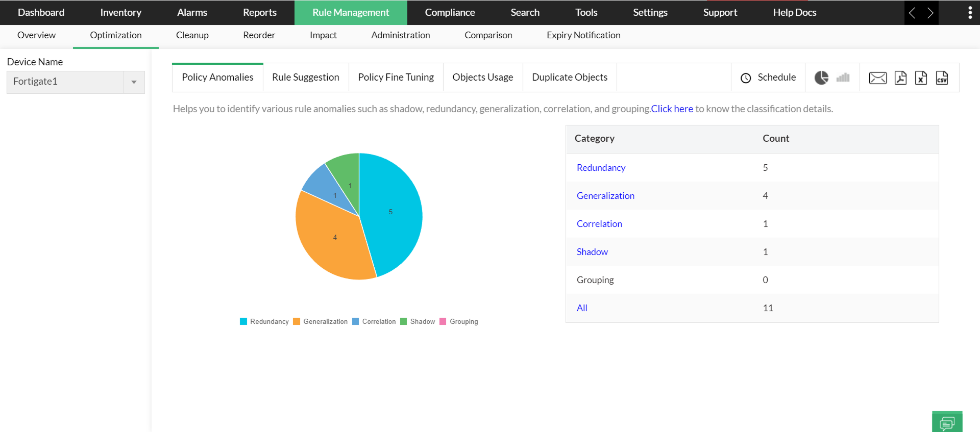Switch to pie chart view
Image resolution: width=980 pixels, height=432 pixels.
pyautogui.click(x=821, y=78)
